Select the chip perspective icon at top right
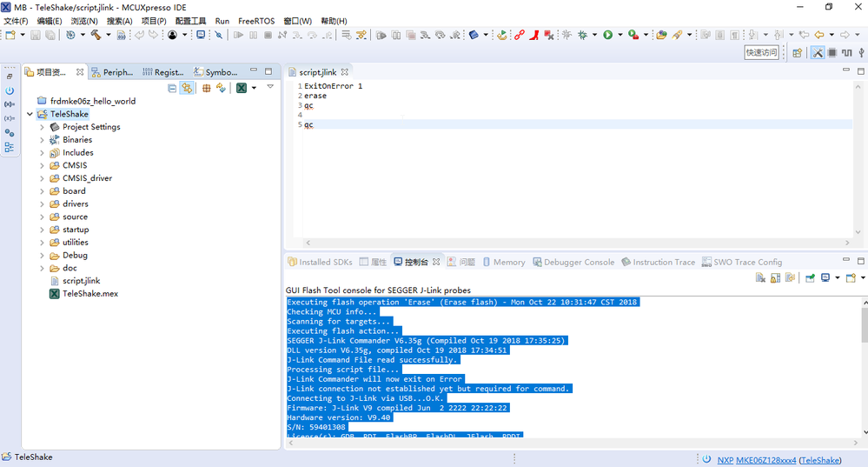This screenshot has width=868, height=467. coord(832,53)
